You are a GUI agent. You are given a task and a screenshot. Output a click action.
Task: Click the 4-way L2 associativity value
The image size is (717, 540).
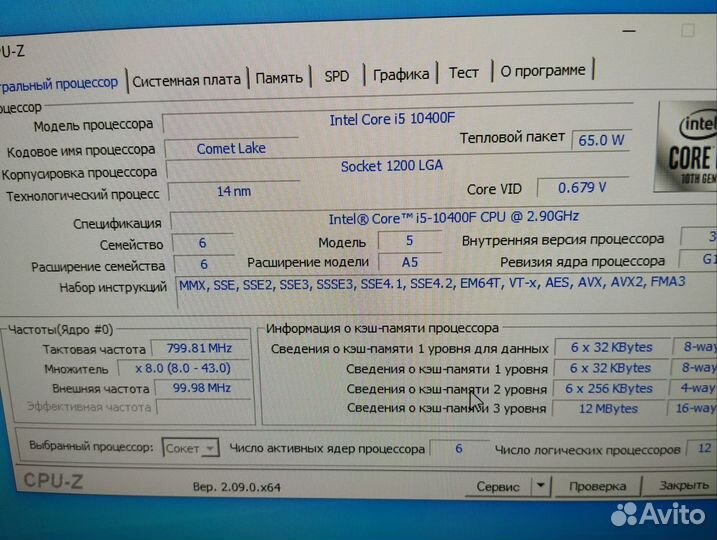(x=696, y=388)
